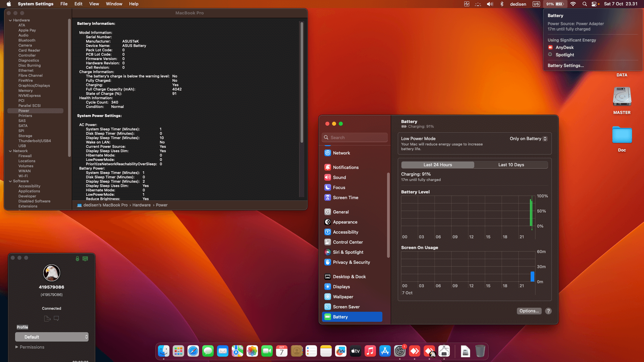
Task: Open the Window menu
Action: click(114, 4)
